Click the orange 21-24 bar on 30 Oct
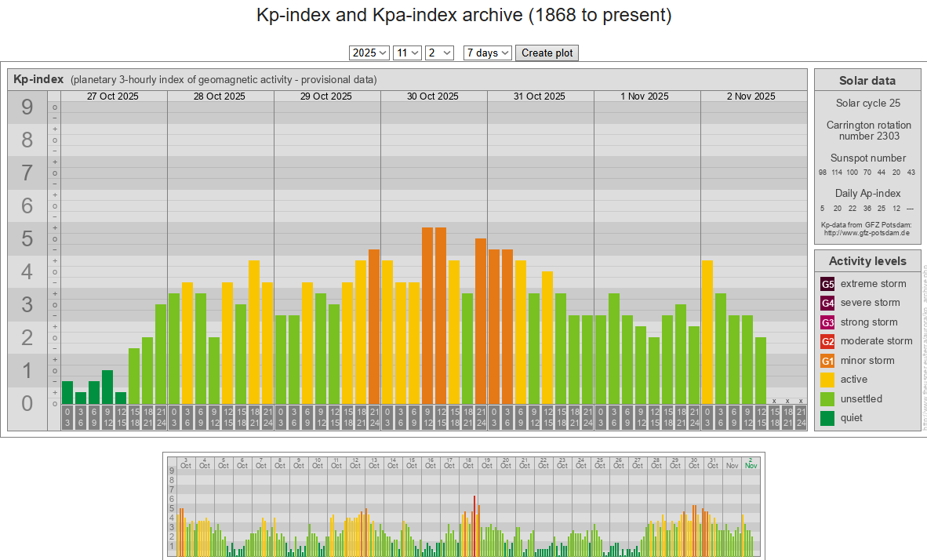 [x=481, y=321]
